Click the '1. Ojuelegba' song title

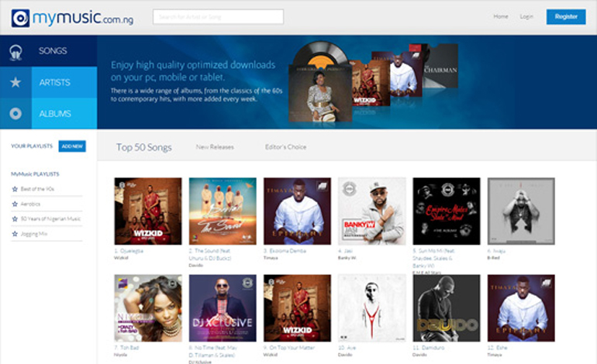129,251
